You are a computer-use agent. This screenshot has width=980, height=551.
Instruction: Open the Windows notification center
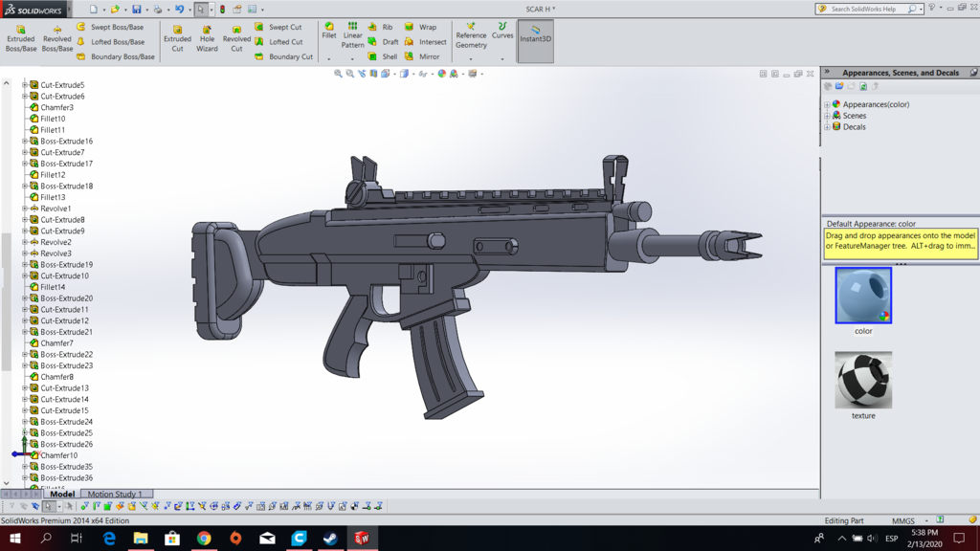[x=959, y=538]
